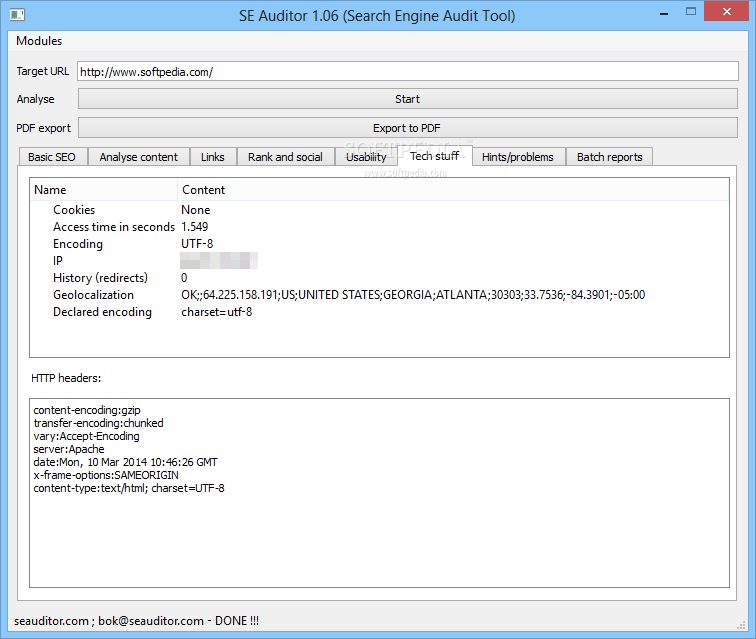Select the Declared encoding row label
The width and height of the screenshot is (756, 639).
pyautogui.click(x=102, y=312)
